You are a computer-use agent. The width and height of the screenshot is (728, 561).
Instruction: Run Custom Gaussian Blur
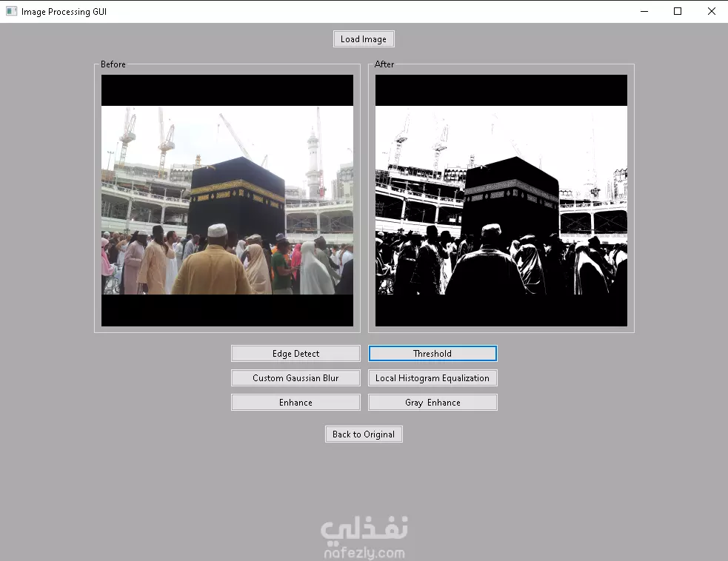tap(295, 377)
